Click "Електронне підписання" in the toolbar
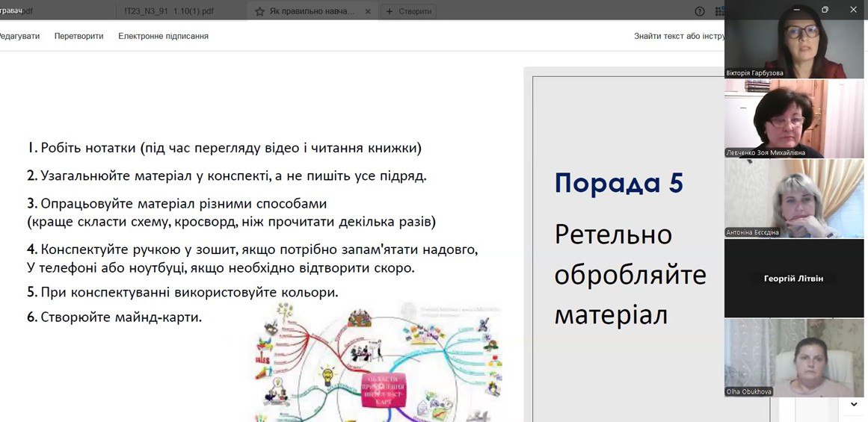 click(x=163, y=36)
